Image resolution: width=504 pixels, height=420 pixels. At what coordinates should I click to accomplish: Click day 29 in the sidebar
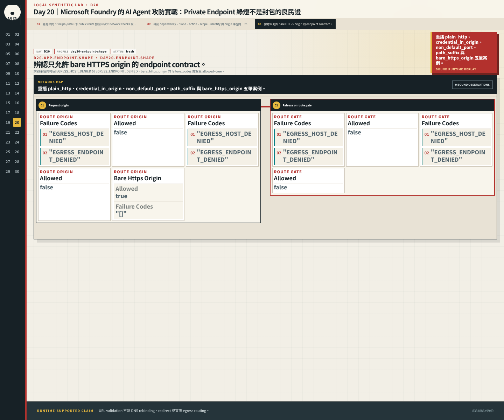click(8, 171)
